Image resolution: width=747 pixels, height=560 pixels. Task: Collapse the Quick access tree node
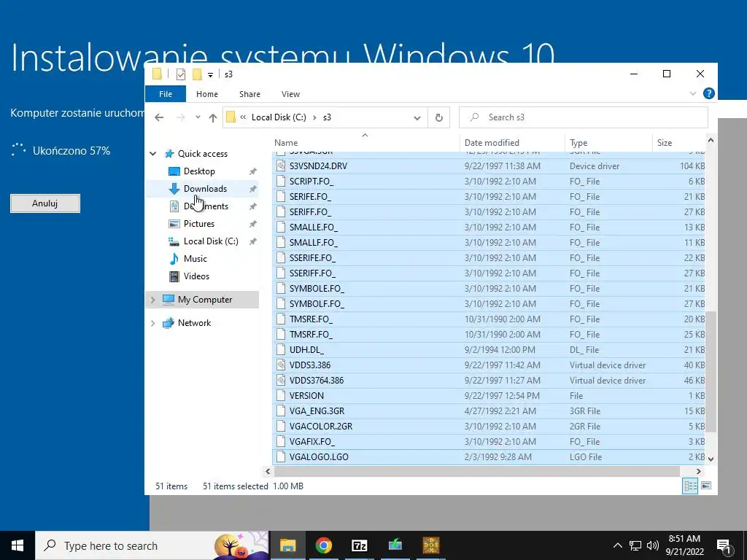point(153,153)
